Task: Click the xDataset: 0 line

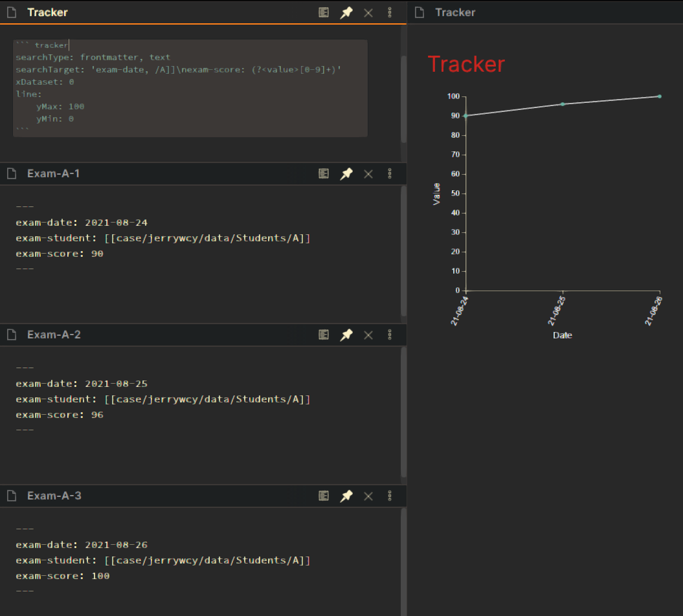Action: tap(45, 82)
